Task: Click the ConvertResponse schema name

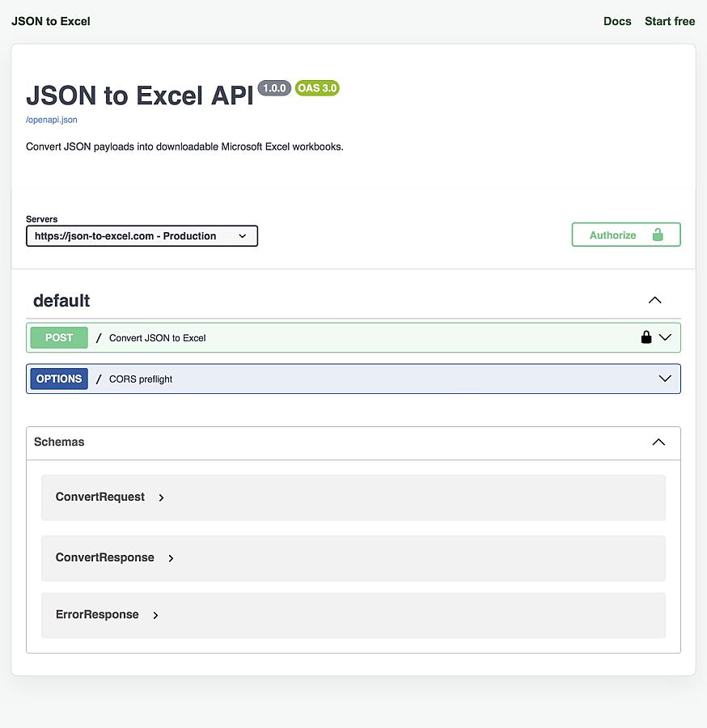Action: [x=105, y=557]
